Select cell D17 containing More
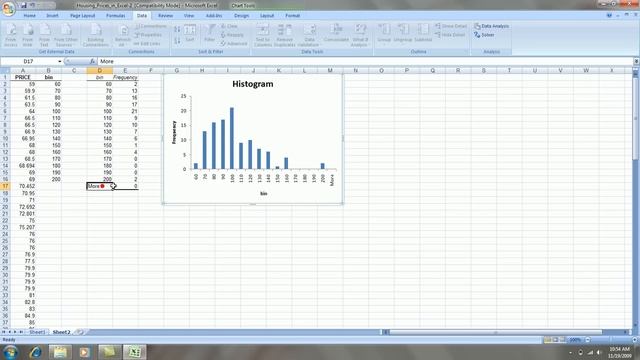The width and height of the screenshot is (640, 360). 100,186
